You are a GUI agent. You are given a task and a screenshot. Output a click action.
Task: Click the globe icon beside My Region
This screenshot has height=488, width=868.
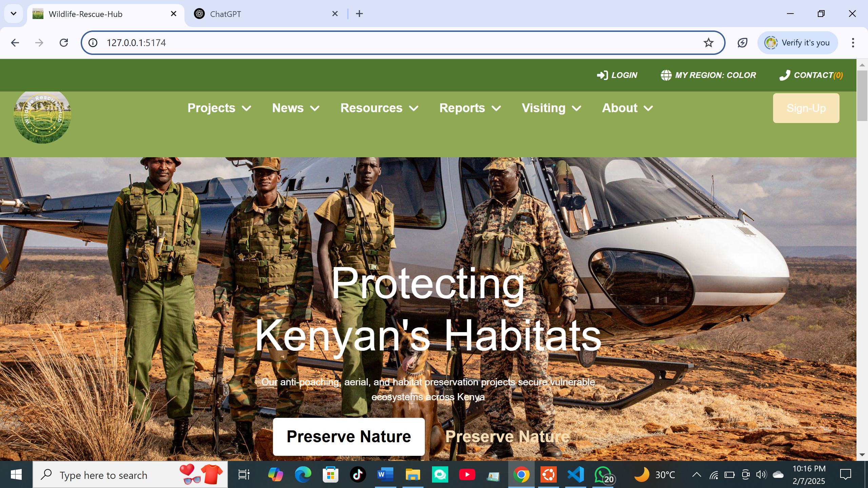coord(666,75)
